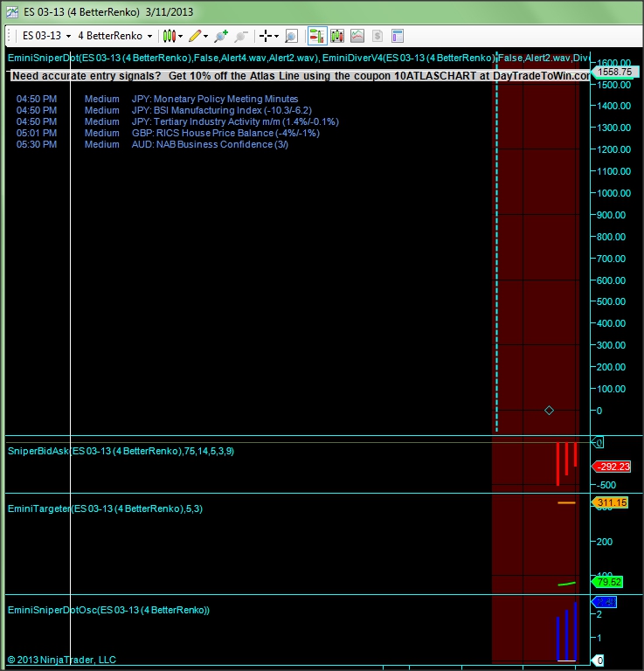Image resolution: width=644 pixels, height=671 pixels.
Task: Select the EminiTargeter panel label
Action: (105, 508)
